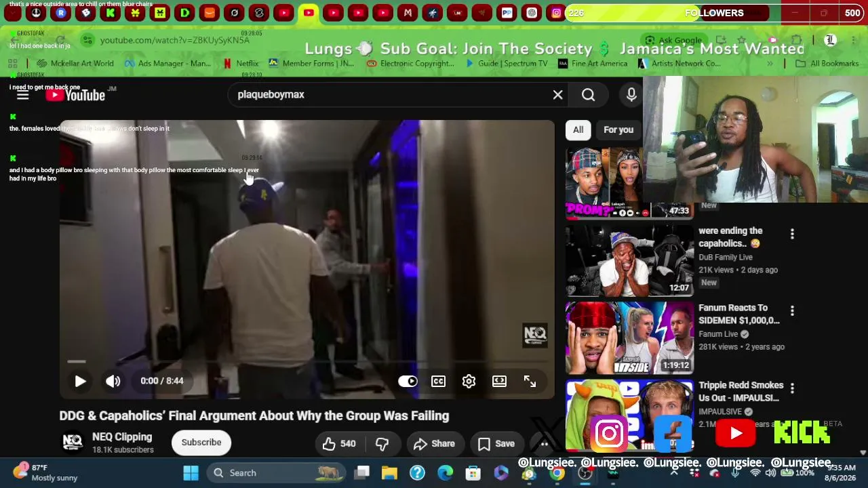Open Microsoft Store from the taskbar
The image size is (868, 488).
(x=473, y=473)
